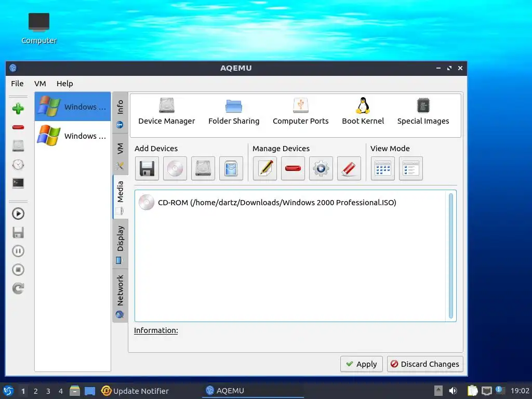Screen dimensions: 532x399
Task: Open Boot Kernel section
Action: coord(363,111)
